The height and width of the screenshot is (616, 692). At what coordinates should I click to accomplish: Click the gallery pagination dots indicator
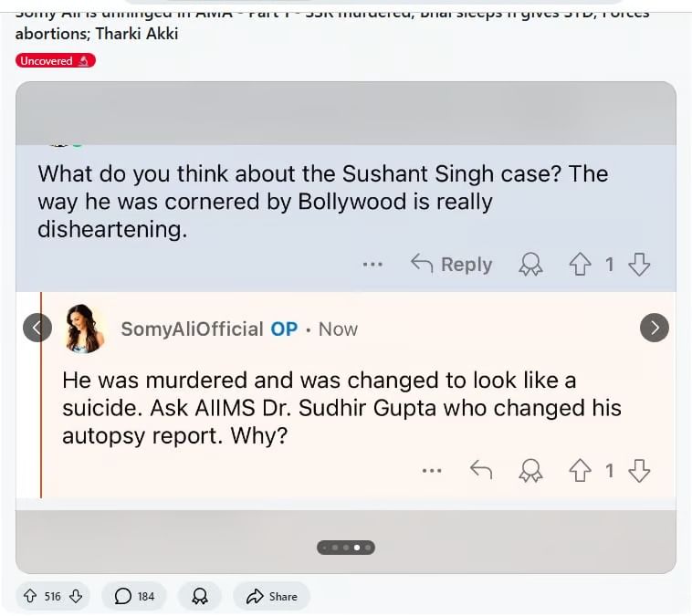click(346, 548)
